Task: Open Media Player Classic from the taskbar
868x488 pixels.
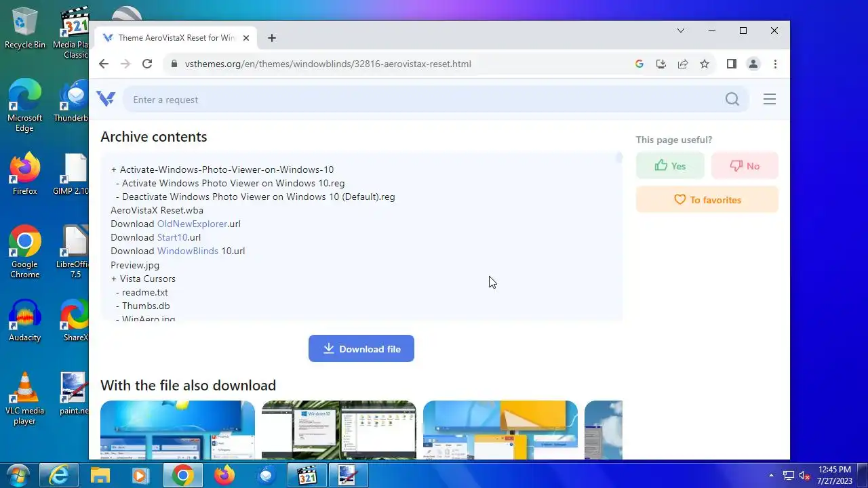Action: point(307,476)
